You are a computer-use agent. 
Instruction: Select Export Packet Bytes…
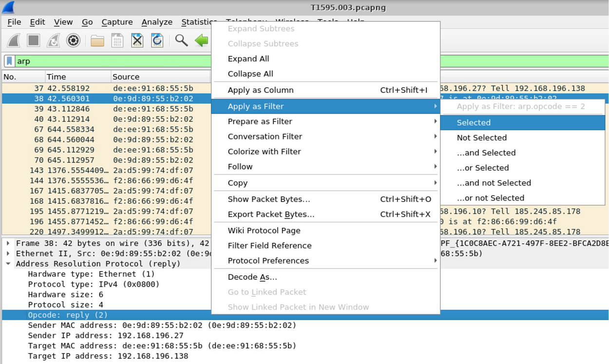[325, 214]
